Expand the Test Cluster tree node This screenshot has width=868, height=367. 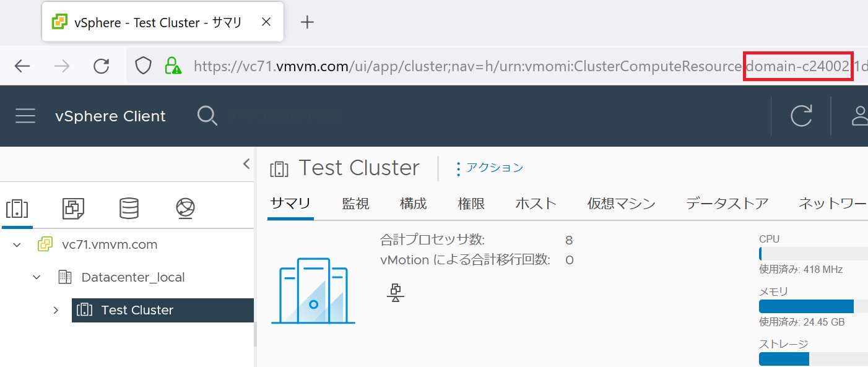pos(56,310)
